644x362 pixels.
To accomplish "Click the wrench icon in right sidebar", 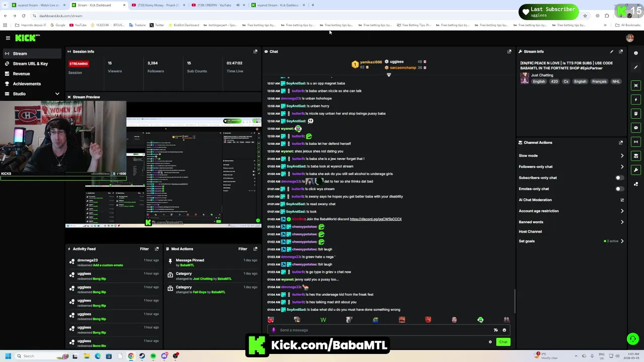I will [636, 170].
